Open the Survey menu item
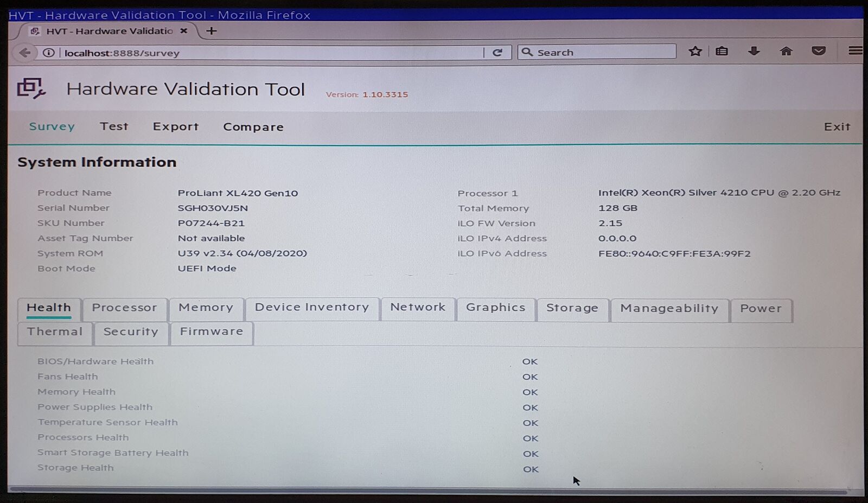 point(52,126)
